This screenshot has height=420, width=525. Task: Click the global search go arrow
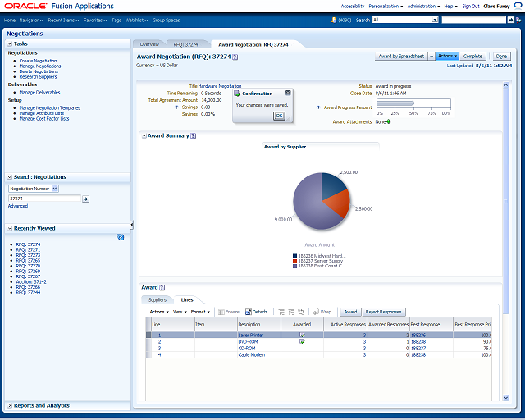(510, 20)
